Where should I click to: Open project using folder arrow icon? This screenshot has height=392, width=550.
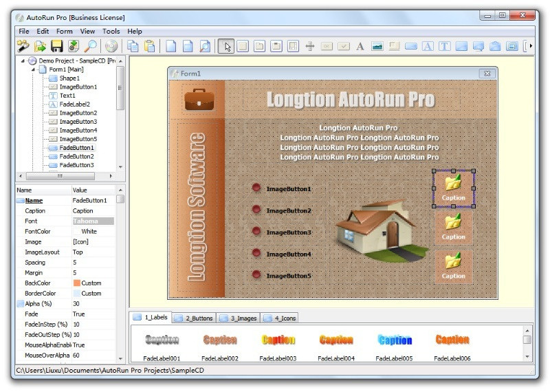pyautogui.click(x=40, y=46)
